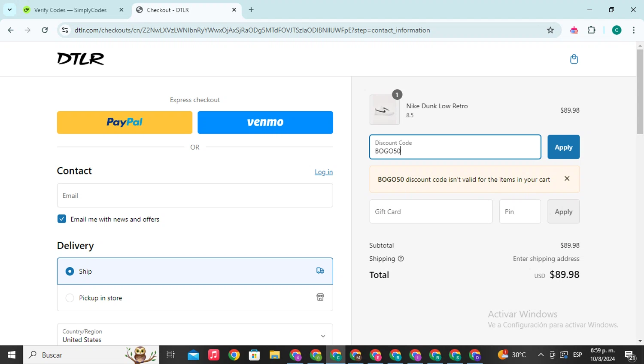Follow the Log in link

point(324,172)
